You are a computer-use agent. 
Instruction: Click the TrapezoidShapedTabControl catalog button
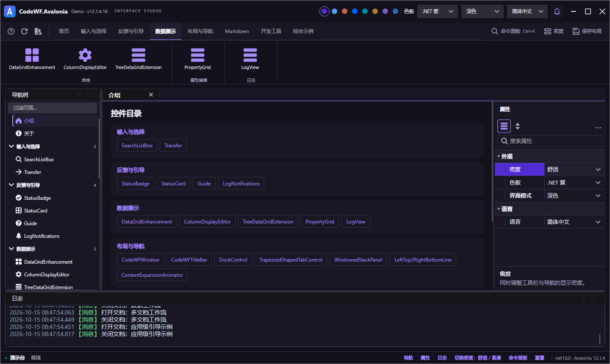(291, 260)
